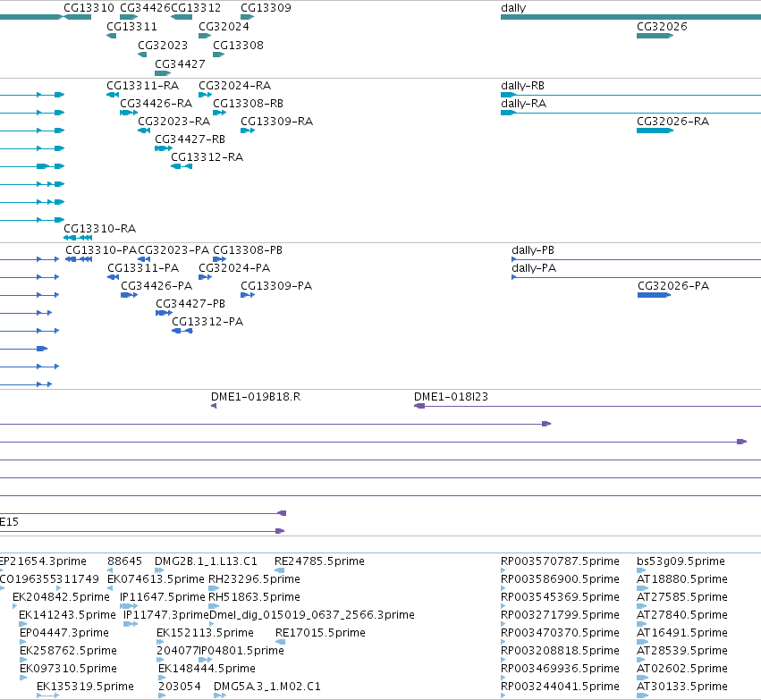Select the CG32026-RA transcript bar

click(655, 131)
